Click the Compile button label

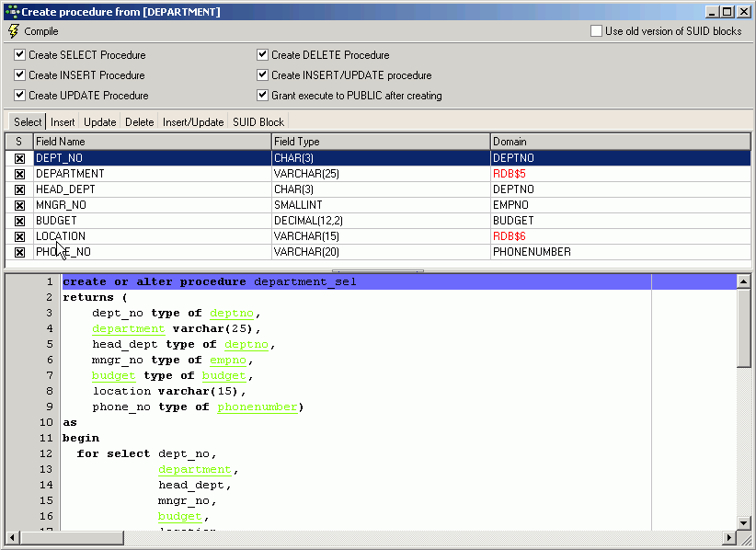tap(41, 31)
